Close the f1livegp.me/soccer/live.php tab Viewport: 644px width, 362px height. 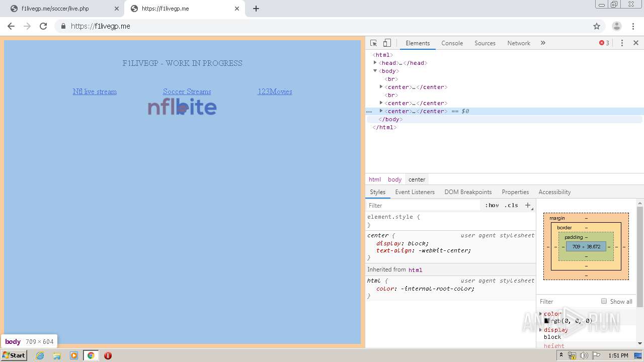click(x=117, y=9)
